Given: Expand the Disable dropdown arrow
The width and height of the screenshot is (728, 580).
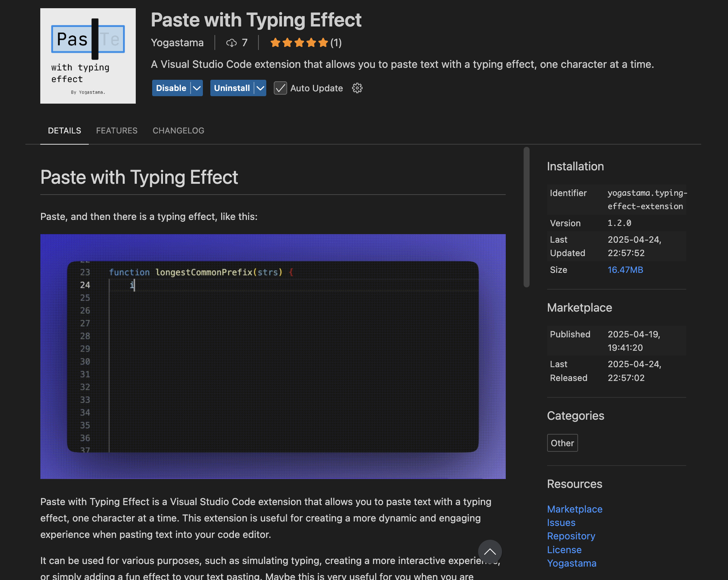Looking at the screenshot, I should [x=197, y=88].
